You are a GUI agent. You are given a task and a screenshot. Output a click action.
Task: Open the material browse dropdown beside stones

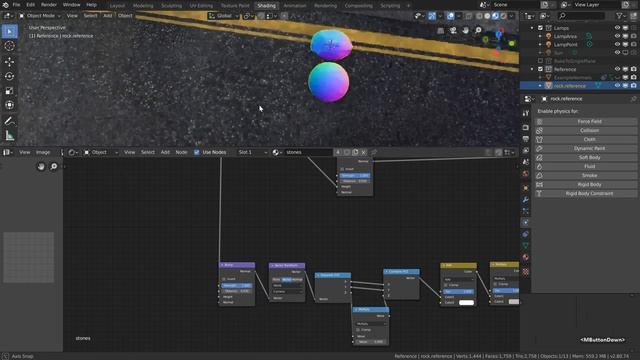277,152
